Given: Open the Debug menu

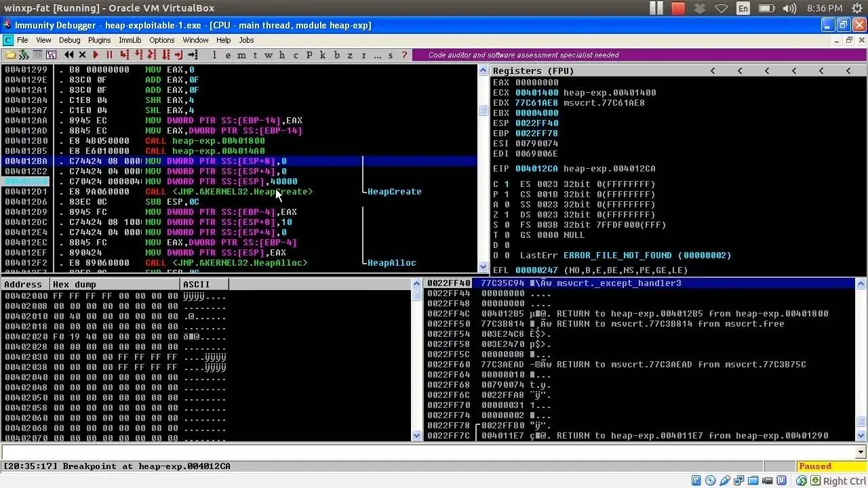Looking at the screenshot, I should (x=69, y=40).
